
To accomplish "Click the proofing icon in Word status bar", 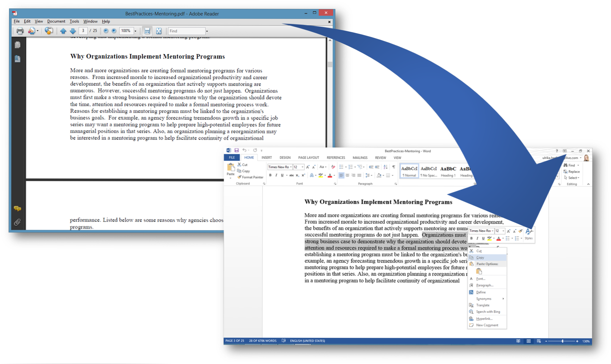I will coord(284,341).
